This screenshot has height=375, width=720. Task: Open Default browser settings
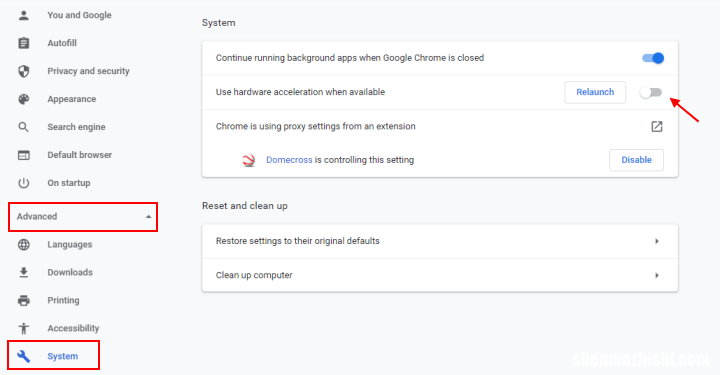(x=79, y=155)
